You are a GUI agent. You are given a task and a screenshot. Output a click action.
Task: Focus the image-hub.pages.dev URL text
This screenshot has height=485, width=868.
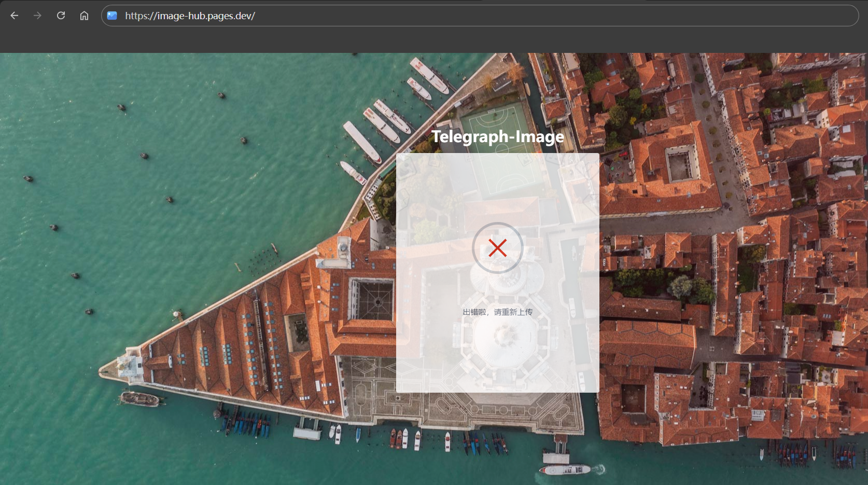190,16
